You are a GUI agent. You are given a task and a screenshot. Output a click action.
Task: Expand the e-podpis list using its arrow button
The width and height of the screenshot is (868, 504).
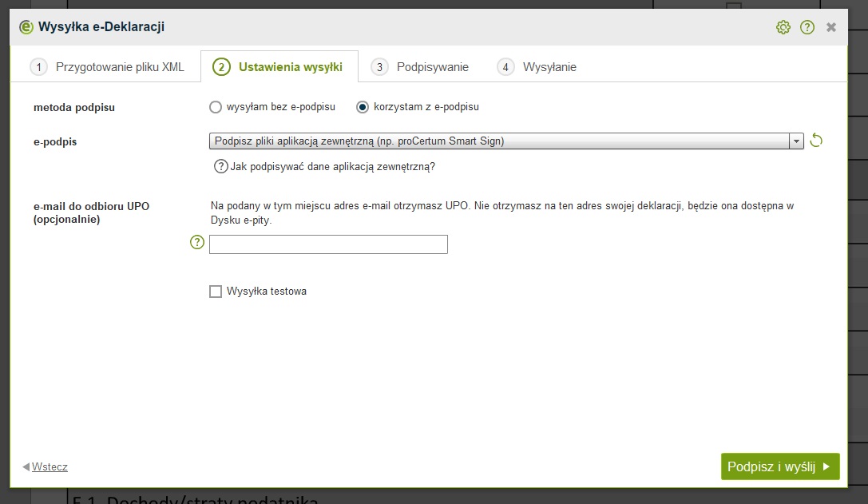pyautogui.click(x=795, y=141)
